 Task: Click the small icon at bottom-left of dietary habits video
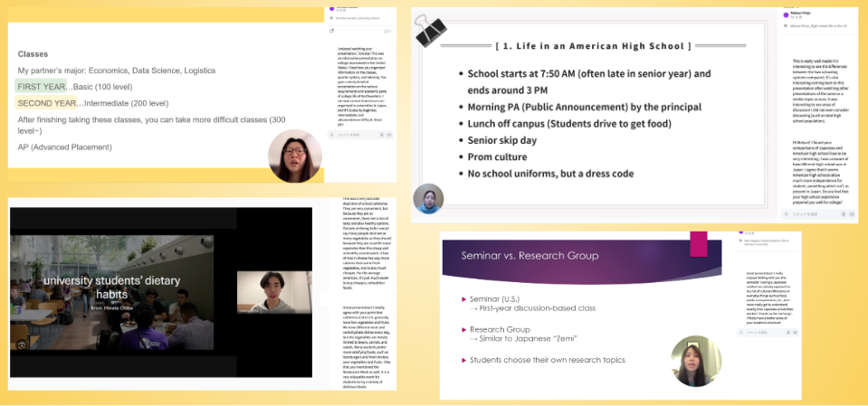click(24, 345)
